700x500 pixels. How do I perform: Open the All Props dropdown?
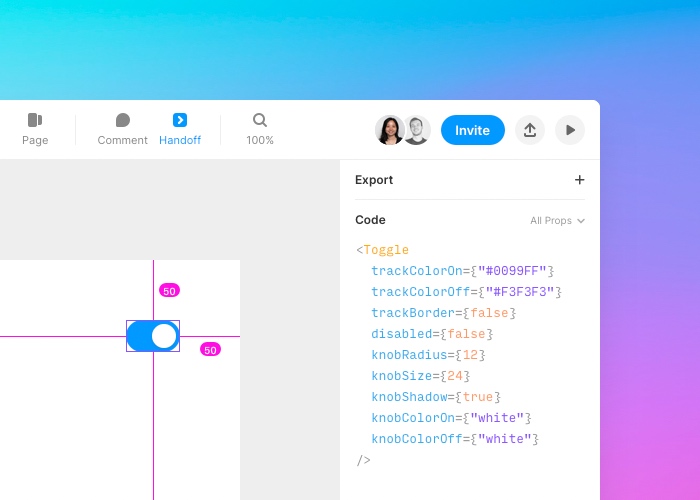tap(557, 221)
